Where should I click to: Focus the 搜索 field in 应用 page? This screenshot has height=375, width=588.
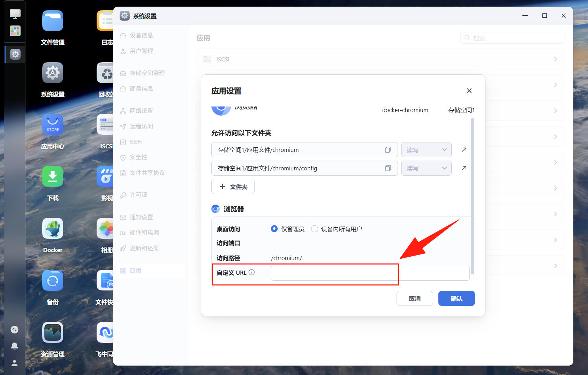(x=513, y=38)
